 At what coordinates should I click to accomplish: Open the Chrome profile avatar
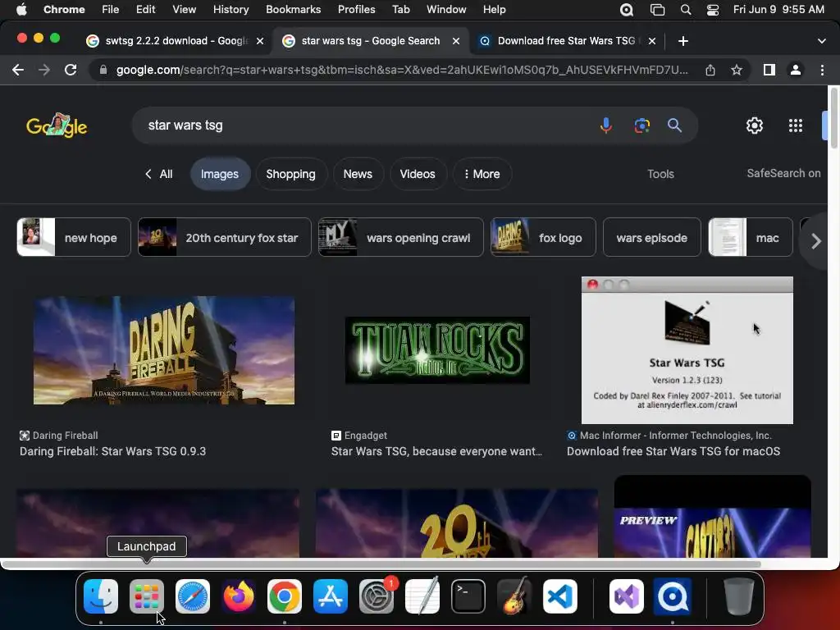click(x=796, y=70)
